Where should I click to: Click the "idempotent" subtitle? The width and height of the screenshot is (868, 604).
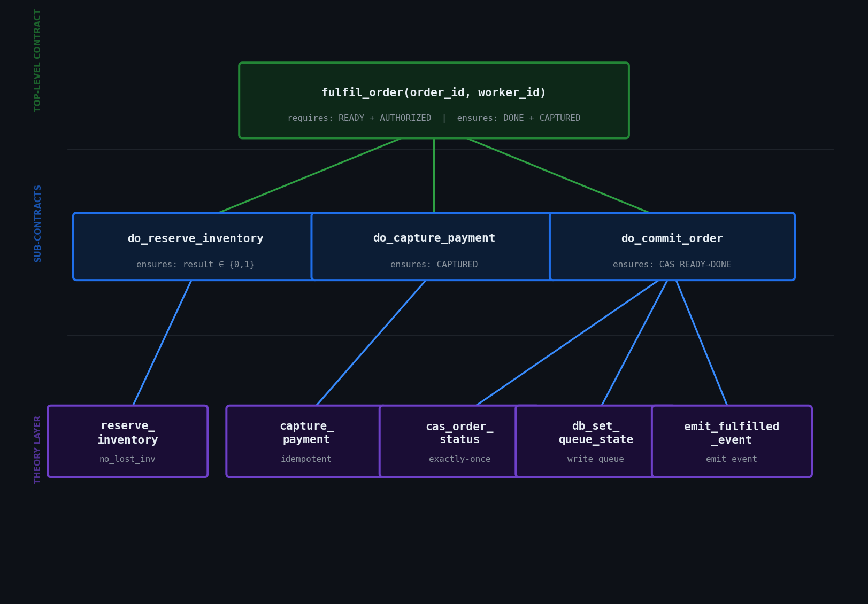pos(306,459)
